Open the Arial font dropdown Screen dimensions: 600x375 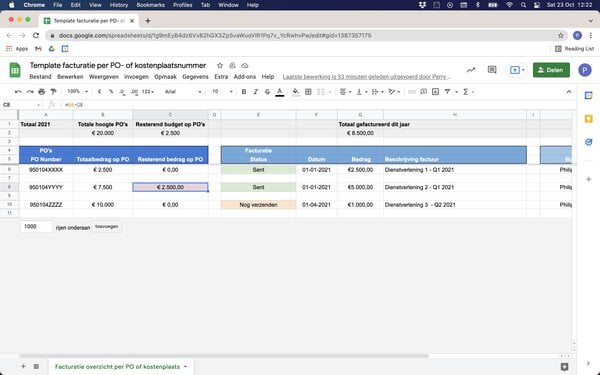(183, 92)
